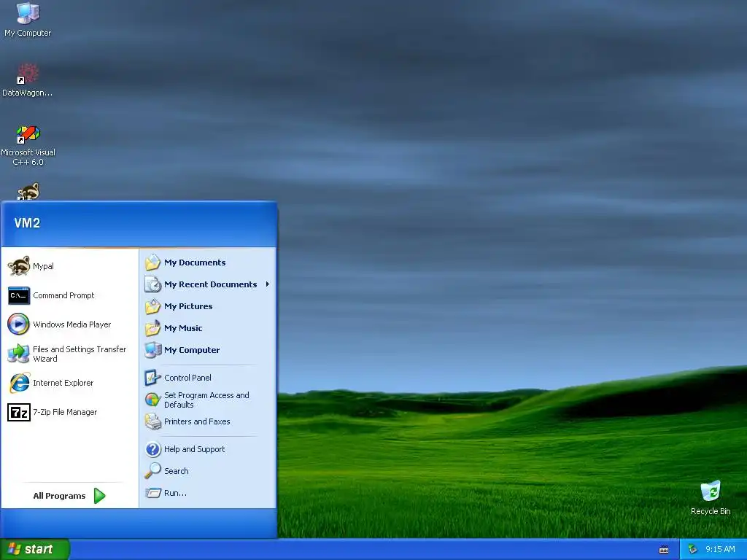Launch Internet Explorer icon
Image resolution: width=747 pixels, height=560 pixels.
(19, 383)
